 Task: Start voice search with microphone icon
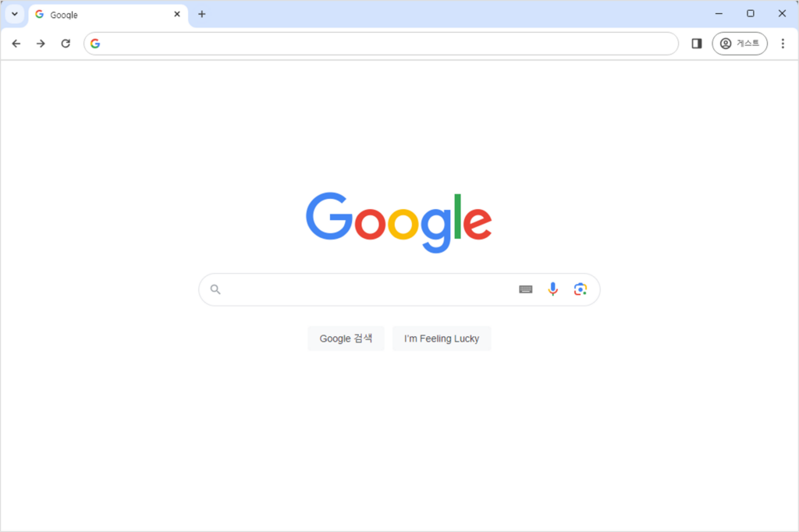click(x=553, y=289)
